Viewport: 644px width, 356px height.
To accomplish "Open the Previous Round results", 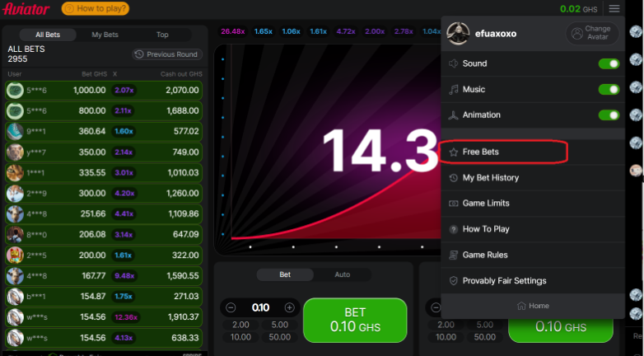I will (167, 54).
